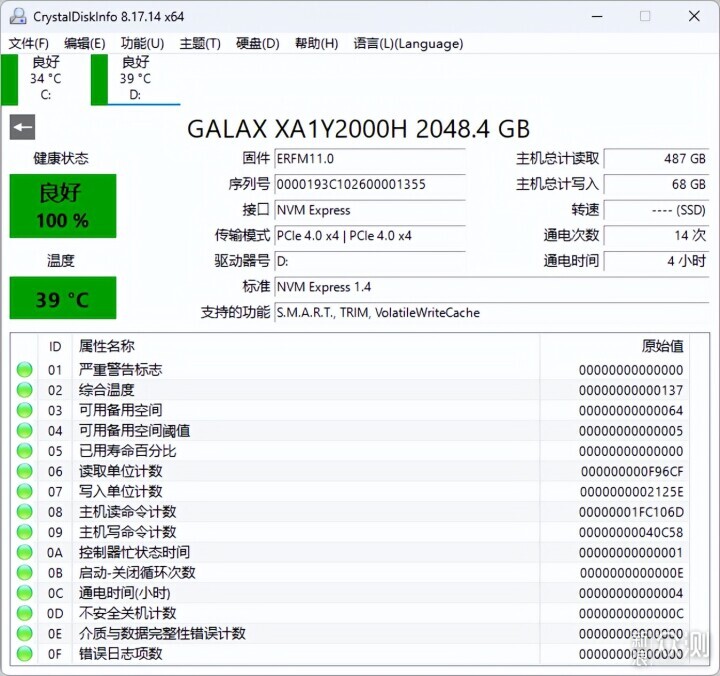Click the 主机总计写入 value 68 GB
Screen dimensions: 720x676
(657, 185)
